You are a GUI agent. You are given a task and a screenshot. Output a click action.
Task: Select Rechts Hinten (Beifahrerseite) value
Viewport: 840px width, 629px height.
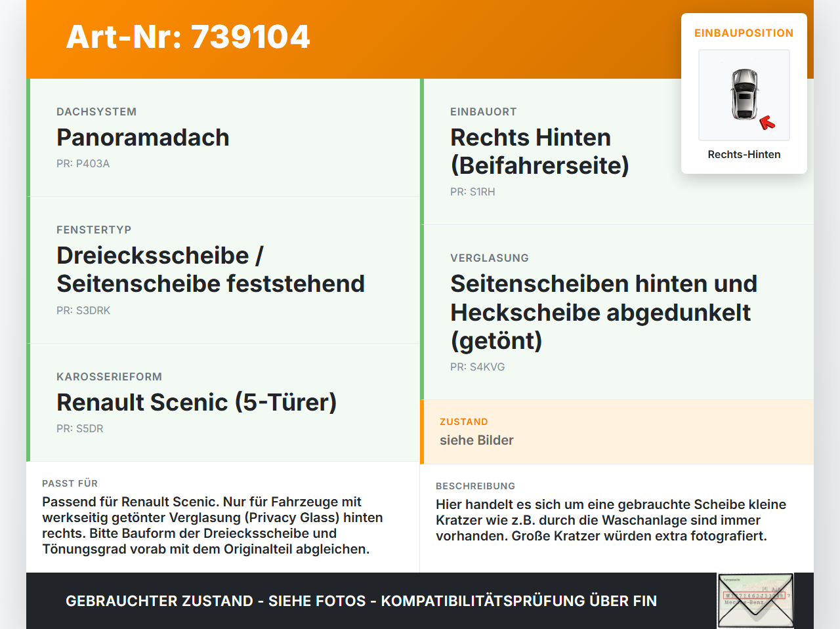[x=539, y=152]
